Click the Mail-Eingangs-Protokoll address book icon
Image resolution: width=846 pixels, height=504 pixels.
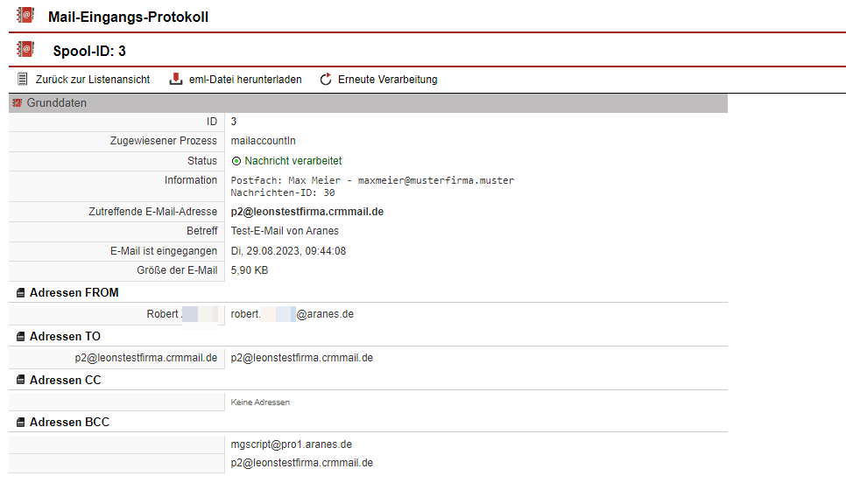tap(25, 17)
